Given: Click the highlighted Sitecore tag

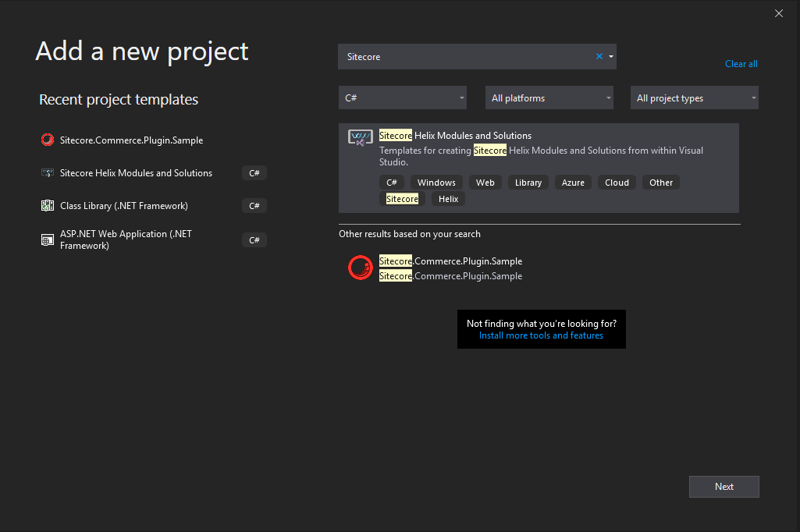Looking at the screenshot, I should [x=402, y=198].
